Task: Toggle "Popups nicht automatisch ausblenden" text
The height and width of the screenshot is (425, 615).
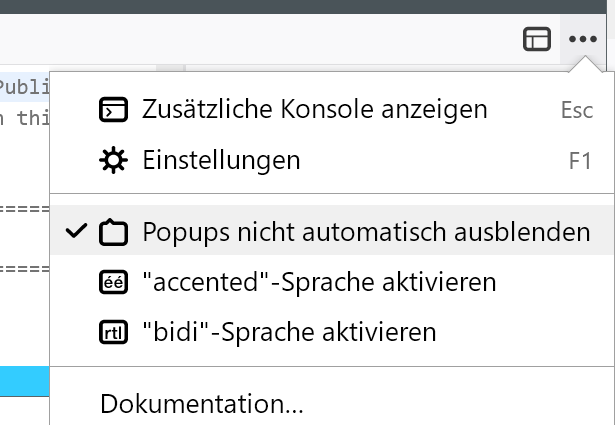Action: click(366, 233)
